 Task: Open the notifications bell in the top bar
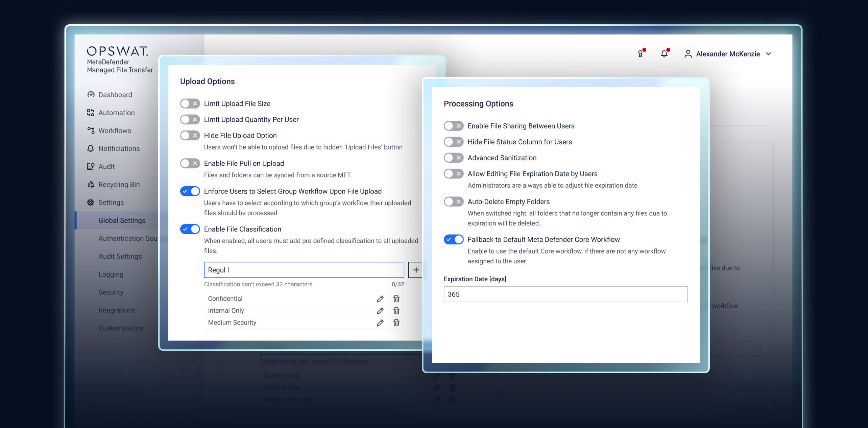pyautogui.click(x=664, y=53)
